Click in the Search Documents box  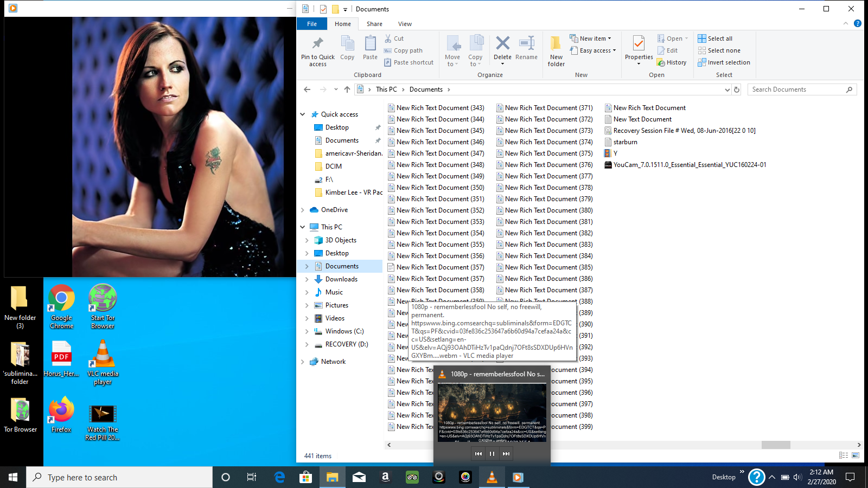point(802,89)
